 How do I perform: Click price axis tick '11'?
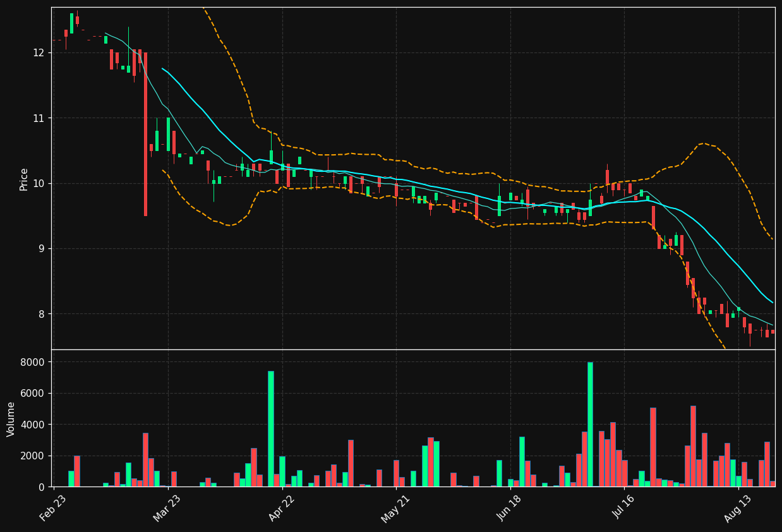coord(39,118)
